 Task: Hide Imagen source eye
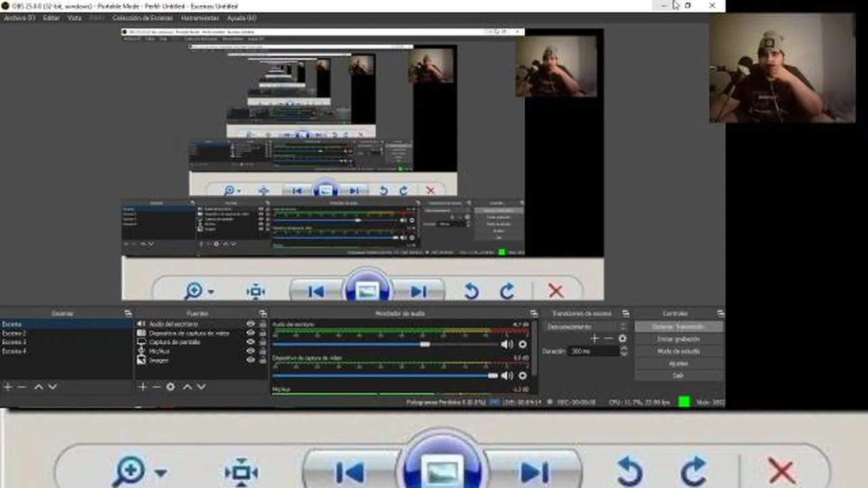click(x=250, y=360)
